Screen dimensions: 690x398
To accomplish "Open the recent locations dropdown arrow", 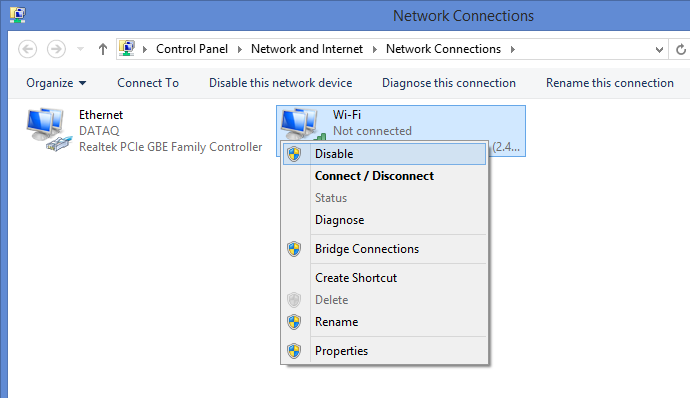I will pyautogui.click(x=81, y=49).
